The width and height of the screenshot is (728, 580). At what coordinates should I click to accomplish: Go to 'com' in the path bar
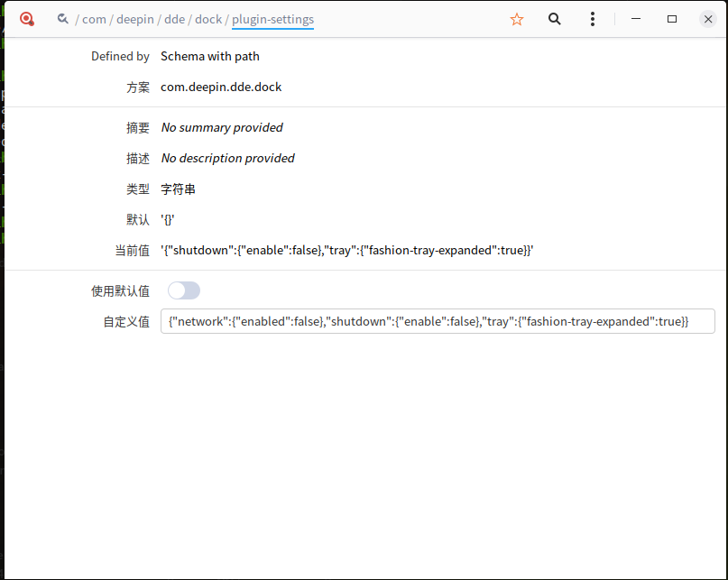[x=94, y=20]
